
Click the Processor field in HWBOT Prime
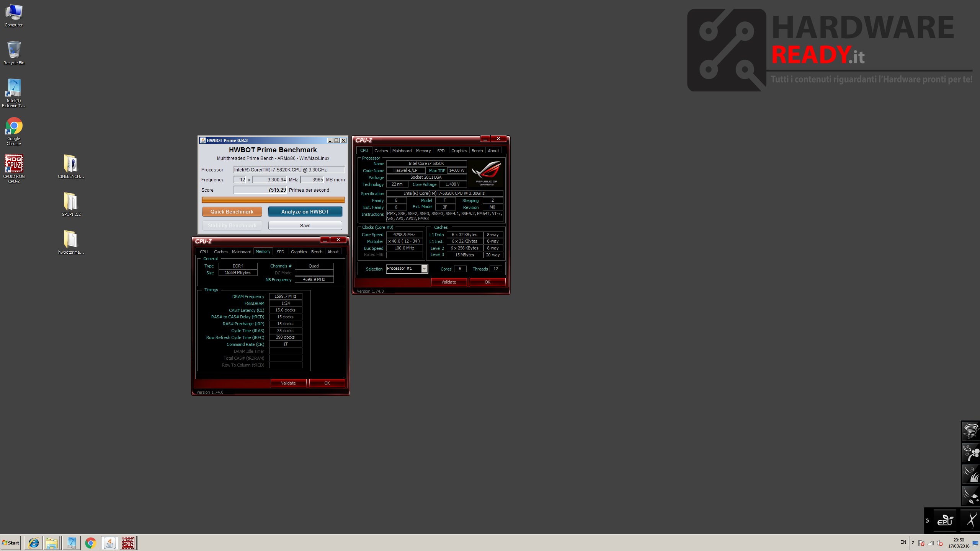289,170
